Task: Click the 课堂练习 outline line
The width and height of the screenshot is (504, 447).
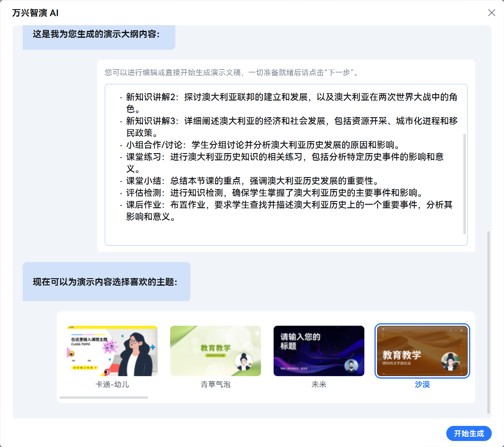Action: (285, 163)
